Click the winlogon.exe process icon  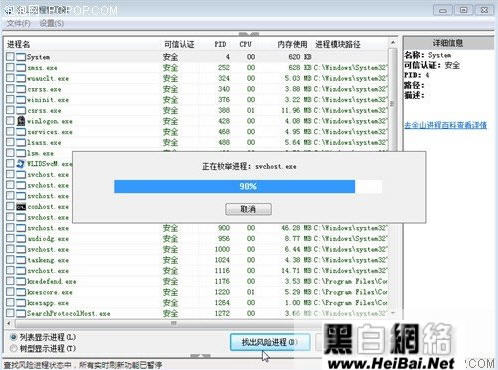(x=21, y=121)
